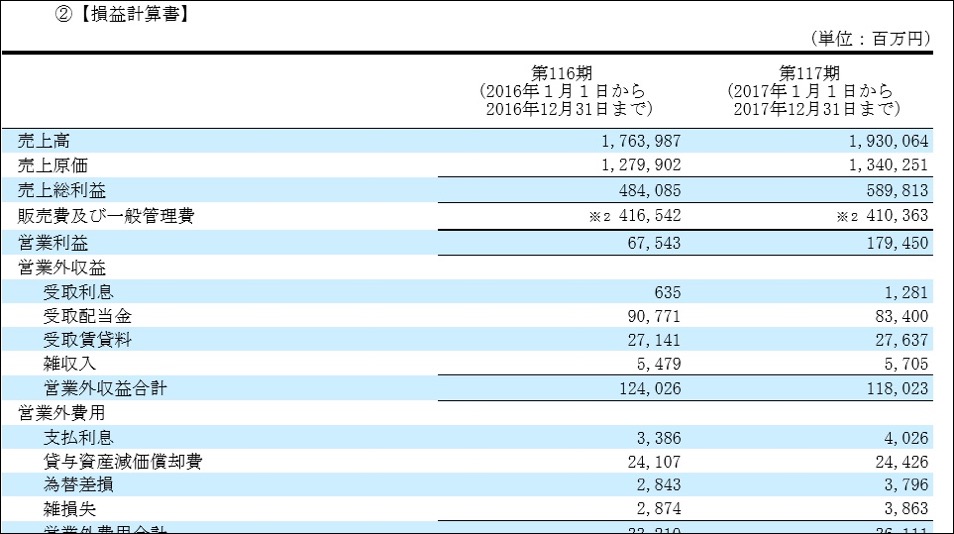This screenshot has height=534, width=954.
Task: Click the value 1,281
Action: [x=906, y=293]
